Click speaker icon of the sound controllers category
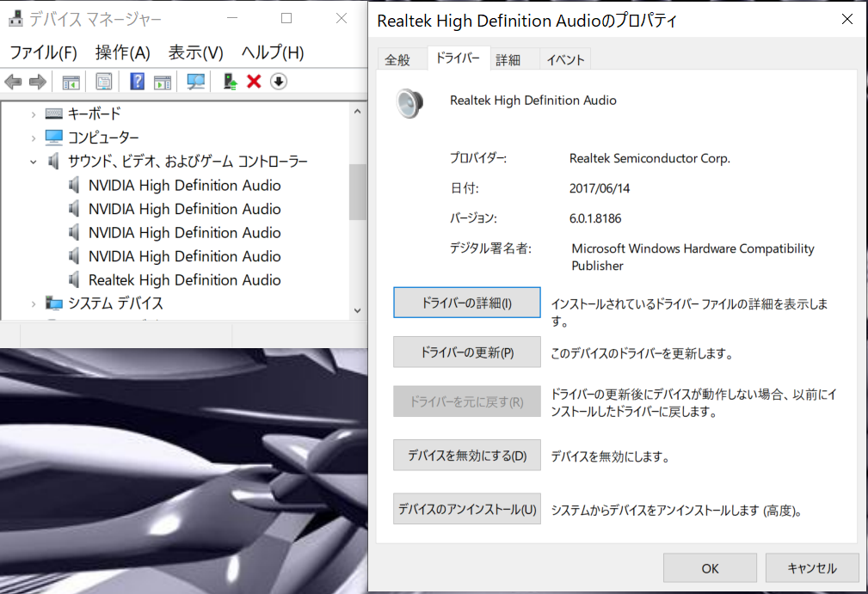This screenshot has height=594, width=868. coord(53,161)
